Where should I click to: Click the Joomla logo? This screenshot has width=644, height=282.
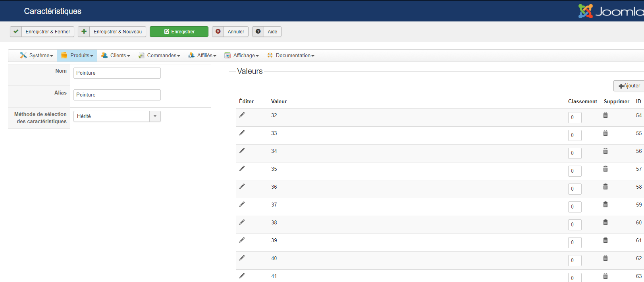click(x=610, y=11)
